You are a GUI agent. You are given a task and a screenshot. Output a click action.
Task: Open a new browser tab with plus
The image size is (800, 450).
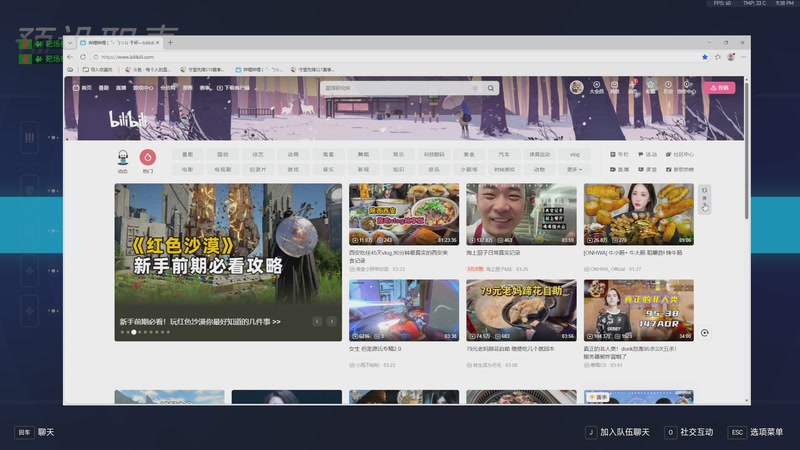[x=170, y=43]
